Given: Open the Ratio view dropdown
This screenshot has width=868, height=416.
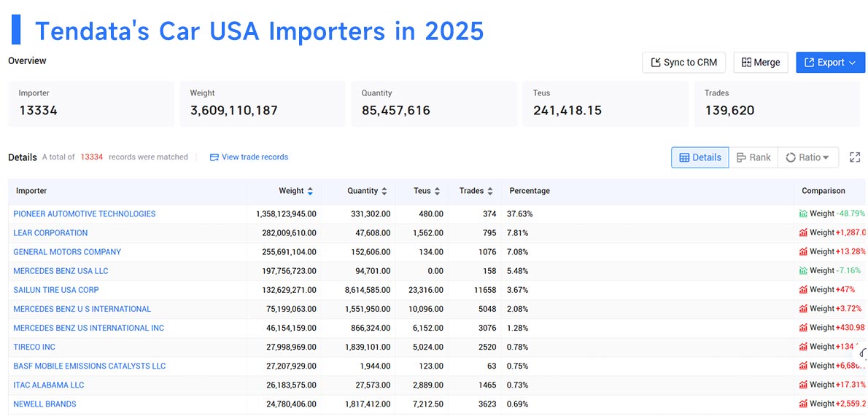Looking at the screenshot, I should [808, 157].
